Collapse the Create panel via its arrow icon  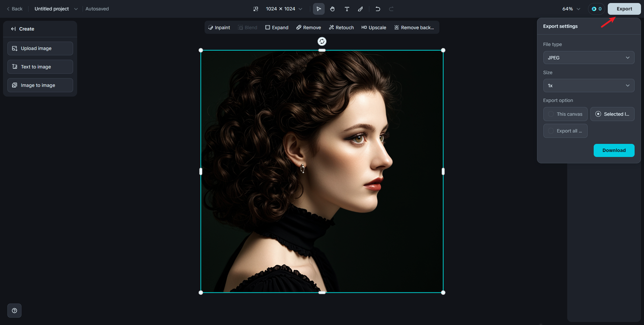(13, 29)
